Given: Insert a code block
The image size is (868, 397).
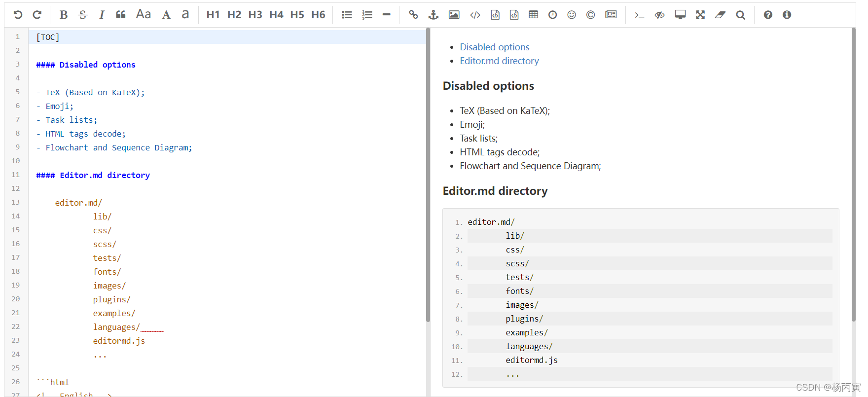Looking at the screenshot, I should pyautogui.click(x=514, y=15).
